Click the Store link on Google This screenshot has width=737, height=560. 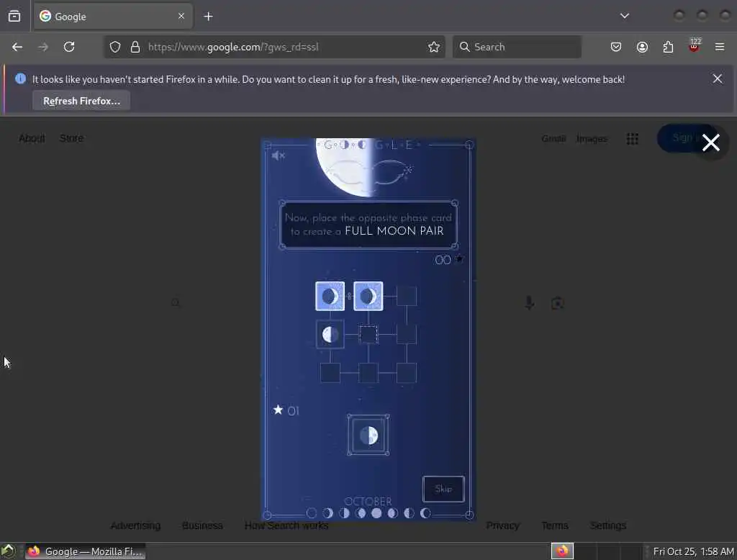pos(71,138)
